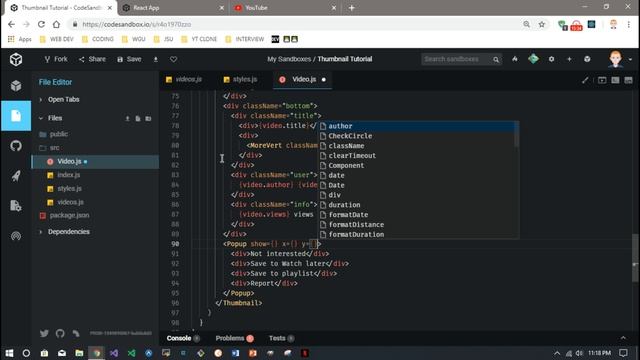The height and width of the screenshot is (360, 640).
Task: Select formatDistance autocomplete suggestion
Action: [416, 224]
